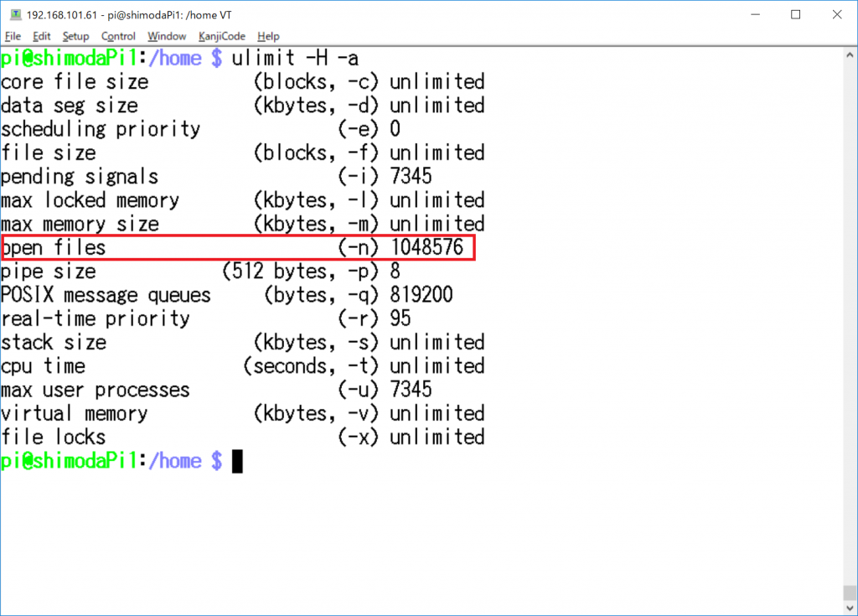
Task: Click the 'data seg size' line
Action: pyautogui.click(x=243, y=106)
